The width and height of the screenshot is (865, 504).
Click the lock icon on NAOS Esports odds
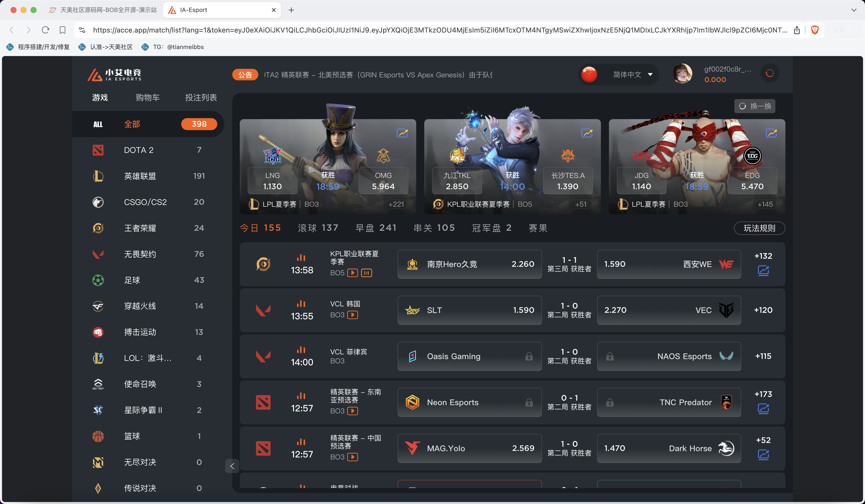610,356
